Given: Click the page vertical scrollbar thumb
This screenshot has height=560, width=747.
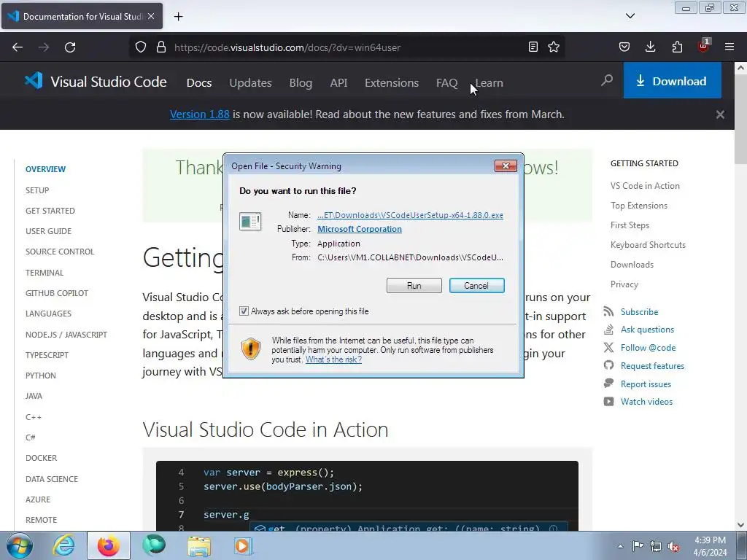Looking at the screenshot, I should 740,119.
